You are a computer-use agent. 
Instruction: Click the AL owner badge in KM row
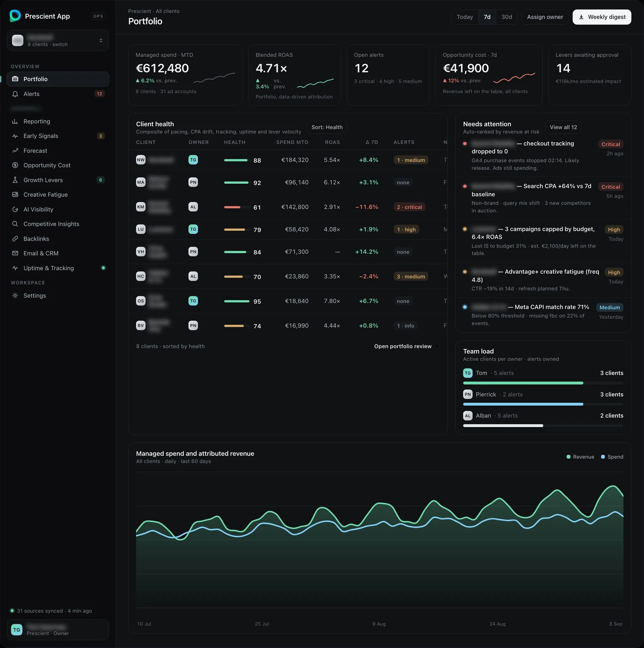[x=193, y=207]
